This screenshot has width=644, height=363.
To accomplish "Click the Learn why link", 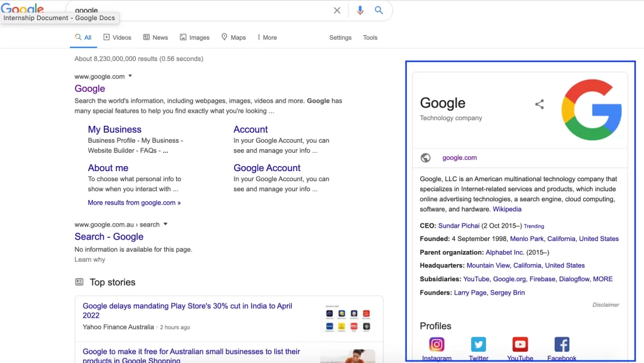I will point(89,260).
